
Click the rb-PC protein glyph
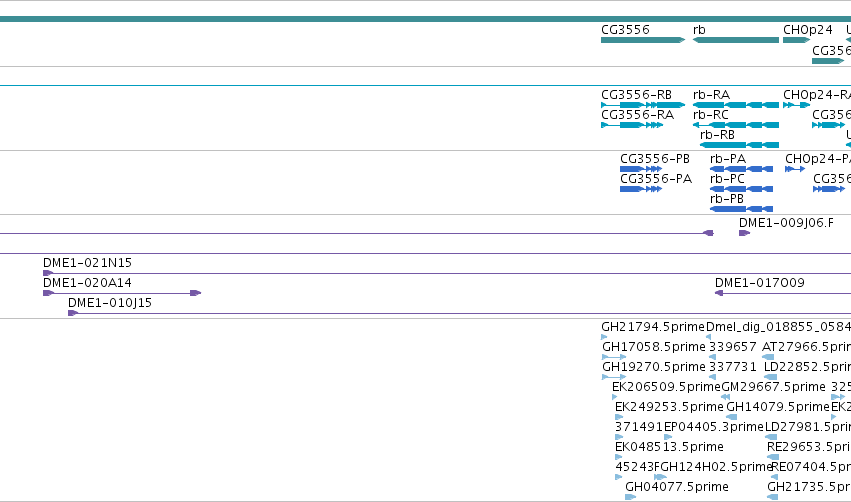click(741, 189)
